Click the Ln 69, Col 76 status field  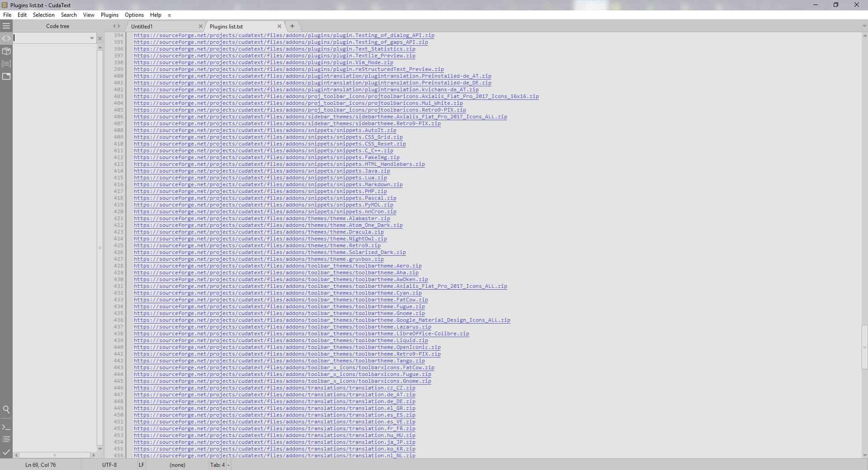(41, 465)
